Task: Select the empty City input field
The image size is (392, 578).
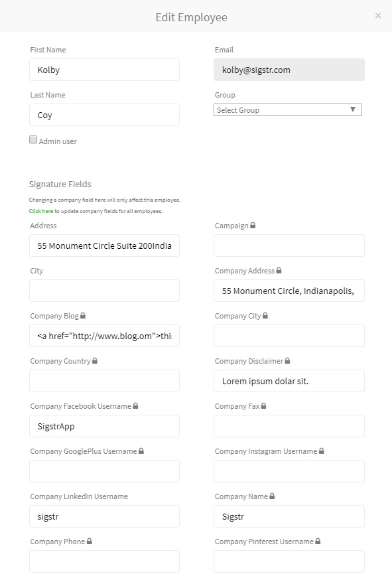Action: [x=104, y=291]
